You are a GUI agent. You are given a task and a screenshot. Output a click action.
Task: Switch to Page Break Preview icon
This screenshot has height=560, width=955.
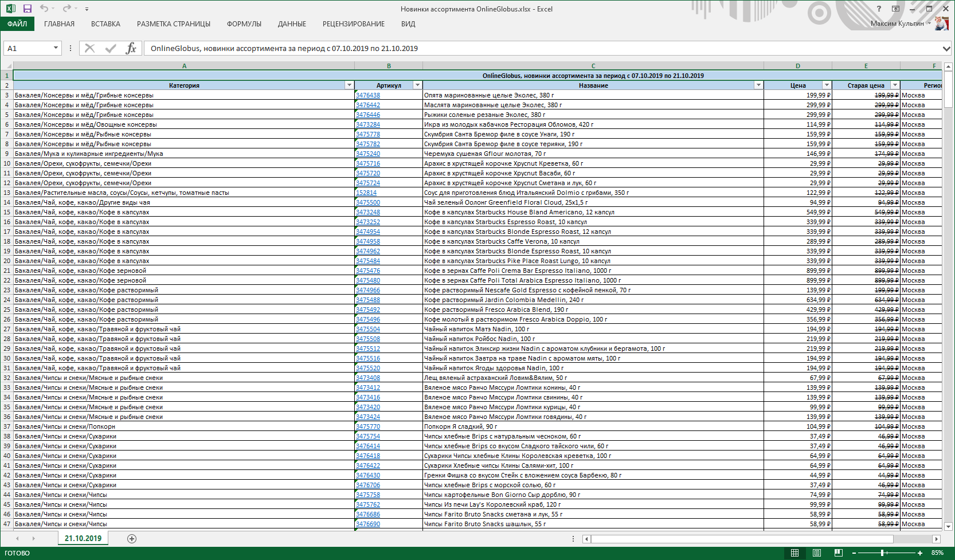point(838,553)
